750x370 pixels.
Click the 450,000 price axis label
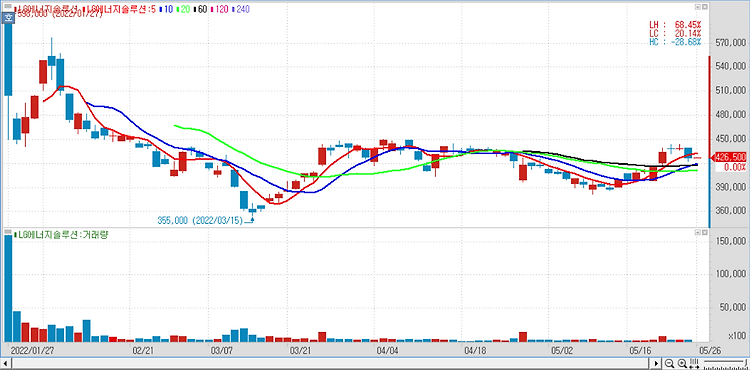(x=730, y=139)
